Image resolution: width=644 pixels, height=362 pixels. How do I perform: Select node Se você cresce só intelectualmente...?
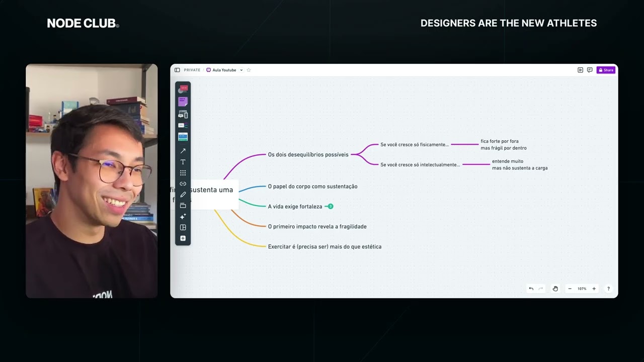click(x=420, y=165)
